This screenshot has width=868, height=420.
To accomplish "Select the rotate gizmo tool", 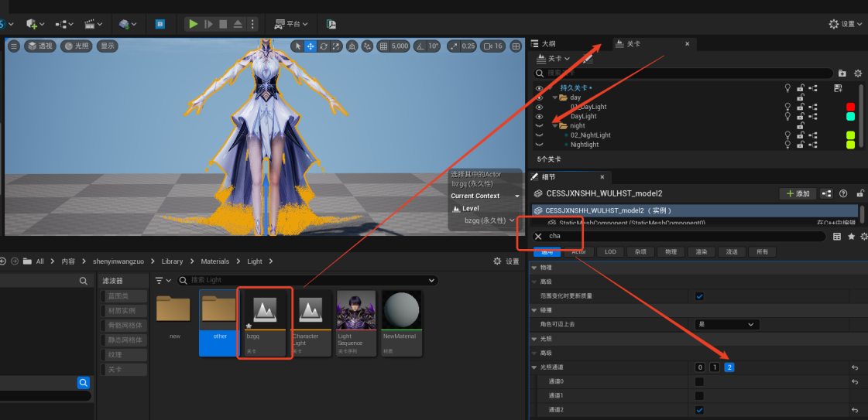I will pyautogui.click(x=324, y=46).
